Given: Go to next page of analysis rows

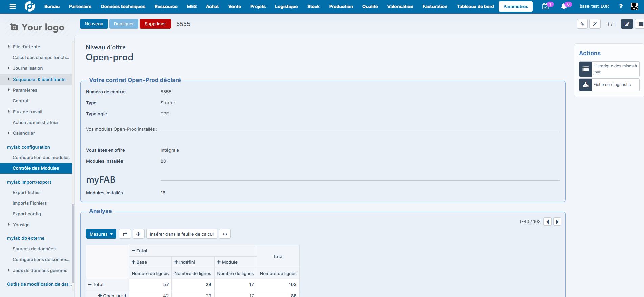Looking at the screenshot, I should coord(557,222).
